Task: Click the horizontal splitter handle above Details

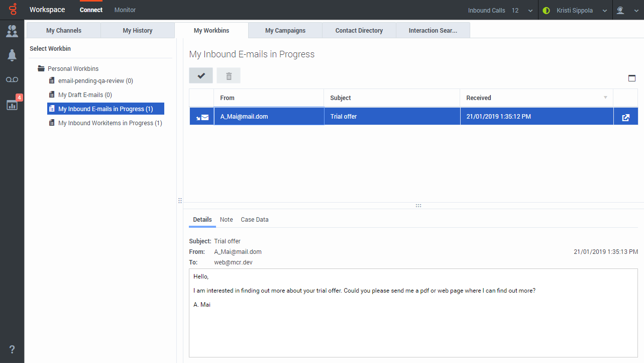Action: tap(418, 206)
